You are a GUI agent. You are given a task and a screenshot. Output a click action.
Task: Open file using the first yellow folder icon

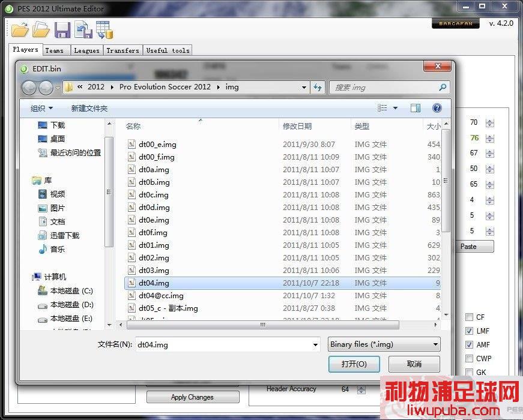pyautogui.click(x=20, y=30)
